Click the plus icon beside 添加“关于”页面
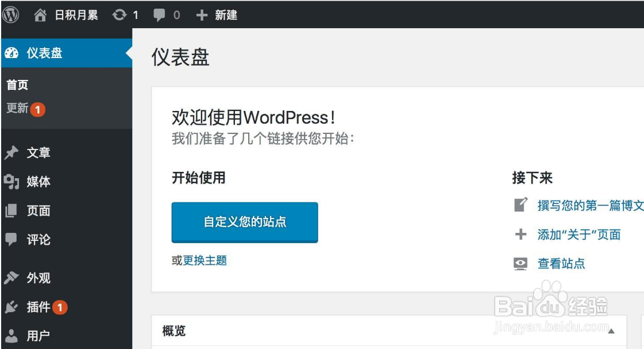The image size is (644, 349). click(x=521, y=235)
